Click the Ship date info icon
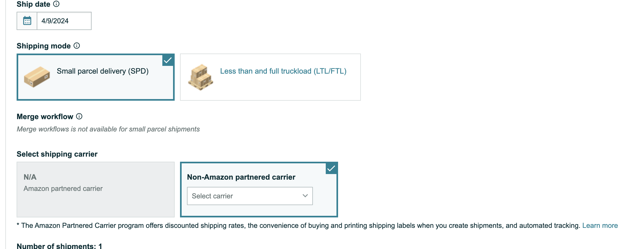The width and height of the screenshot is (644, 249). click(x=56, y=4)
